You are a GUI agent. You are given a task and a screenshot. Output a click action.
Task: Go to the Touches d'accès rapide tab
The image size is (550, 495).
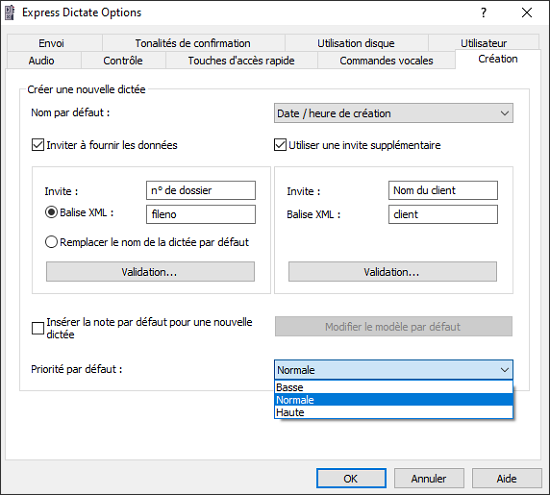[x=241, y=61]
